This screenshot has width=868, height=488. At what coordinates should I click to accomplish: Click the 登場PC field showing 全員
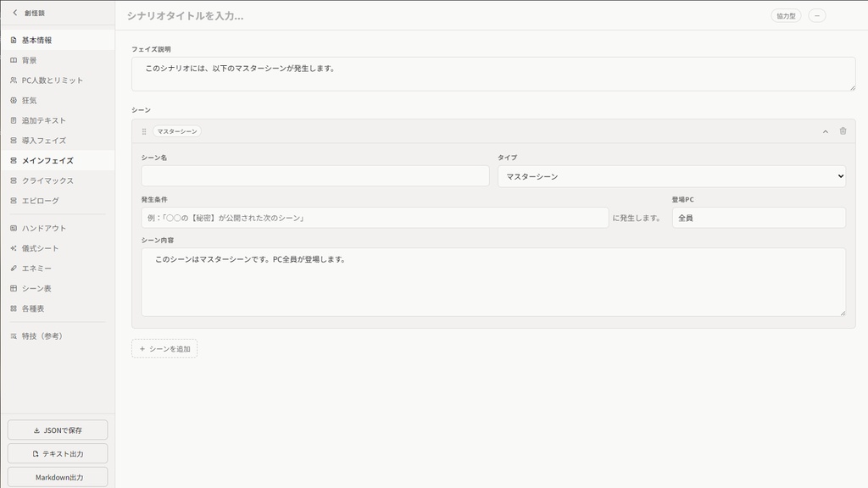[759, 218]
